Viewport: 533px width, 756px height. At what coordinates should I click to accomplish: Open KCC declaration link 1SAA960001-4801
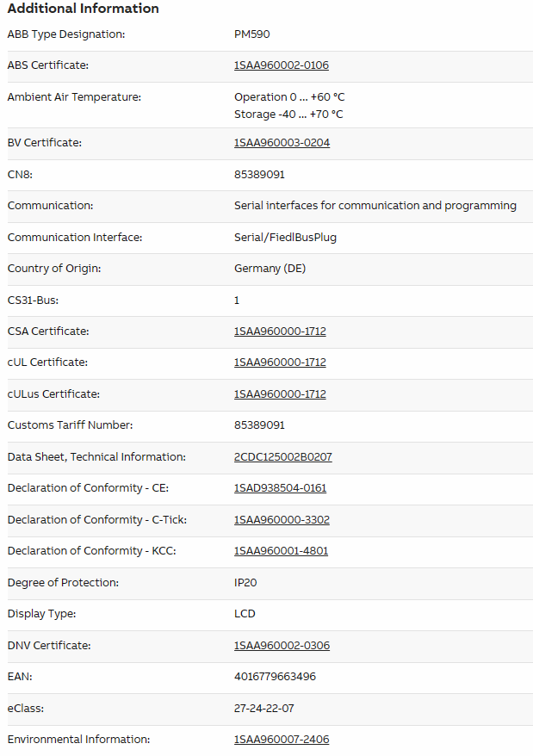pyautogui.click(x=281, y=550)
